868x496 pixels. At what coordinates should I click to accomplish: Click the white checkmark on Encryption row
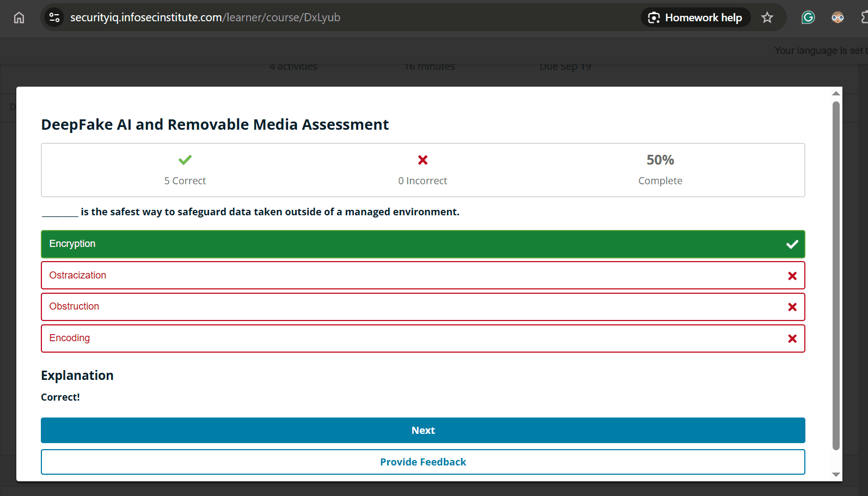[792, 244]
